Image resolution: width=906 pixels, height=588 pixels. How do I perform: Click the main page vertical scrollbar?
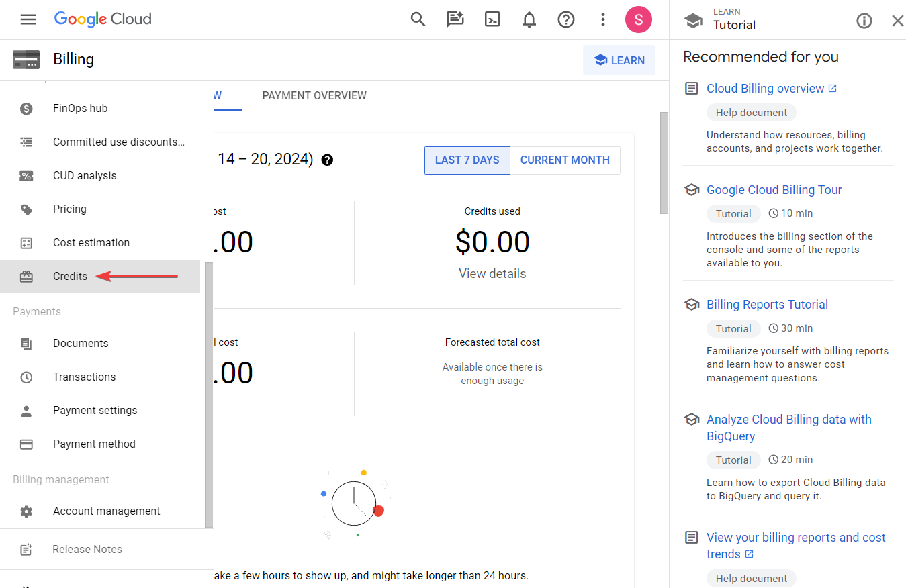click(x=664, y=163)
